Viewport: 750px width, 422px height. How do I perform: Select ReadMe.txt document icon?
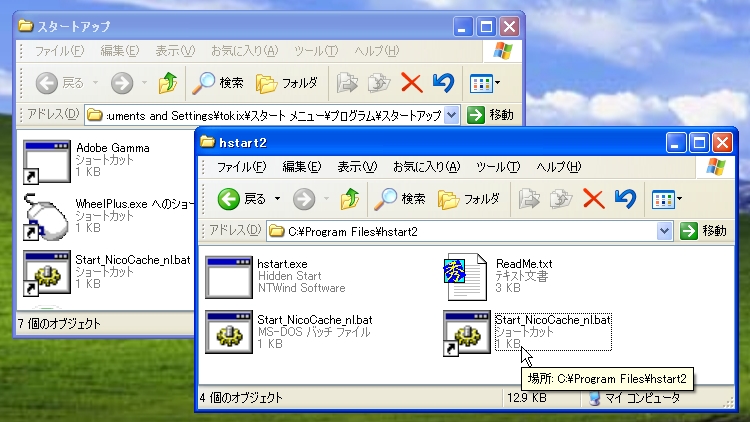465,277
